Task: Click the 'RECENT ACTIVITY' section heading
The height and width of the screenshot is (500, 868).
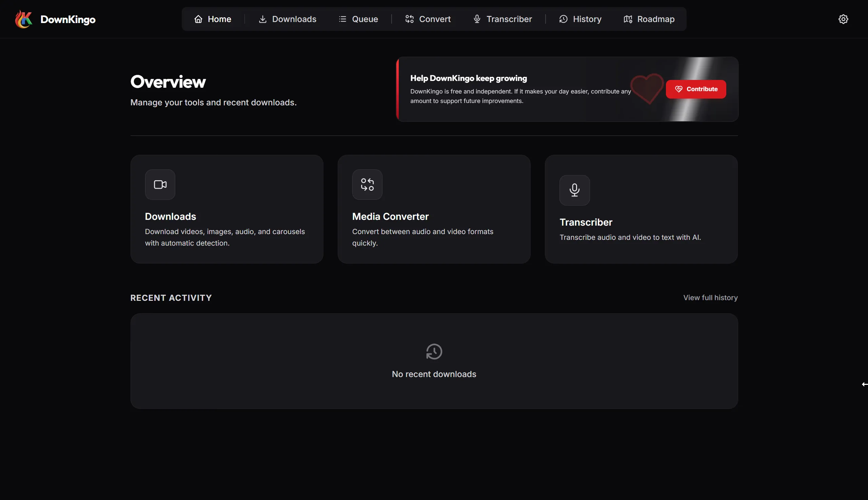Action: click(171, 298)
